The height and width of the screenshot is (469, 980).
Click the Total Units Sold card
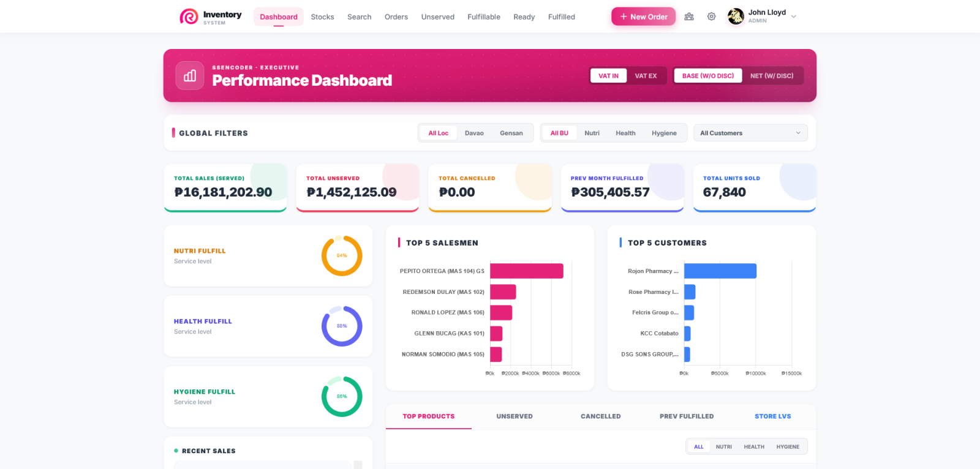755,188
